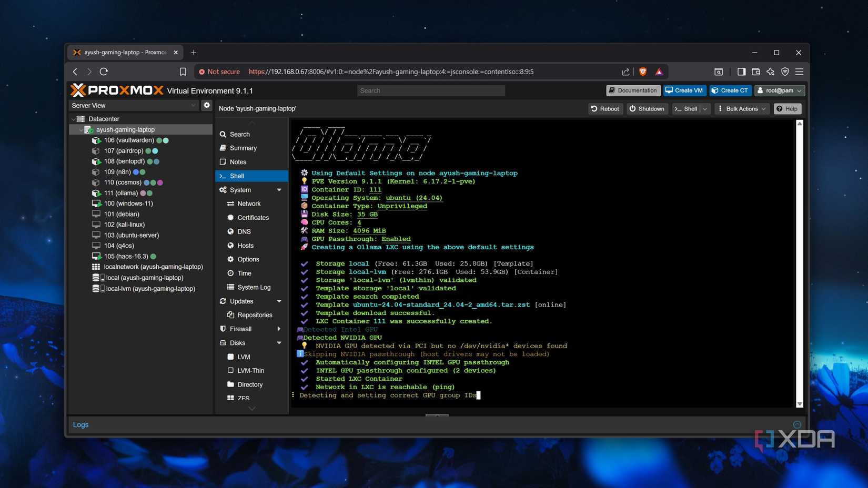Screen dimensions: 868x488
Task: Select VM 100 (windows-11)
Action: click(x=128, y=204)
